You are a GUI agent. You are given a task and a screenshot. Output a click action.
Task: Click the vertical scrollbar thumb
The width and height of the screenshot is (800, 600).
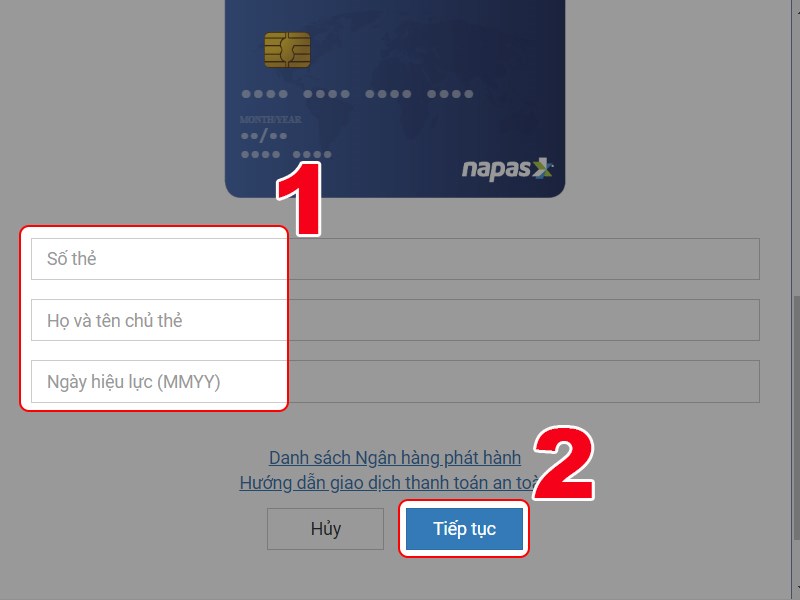pyautogui.click(x=796, y=416)
